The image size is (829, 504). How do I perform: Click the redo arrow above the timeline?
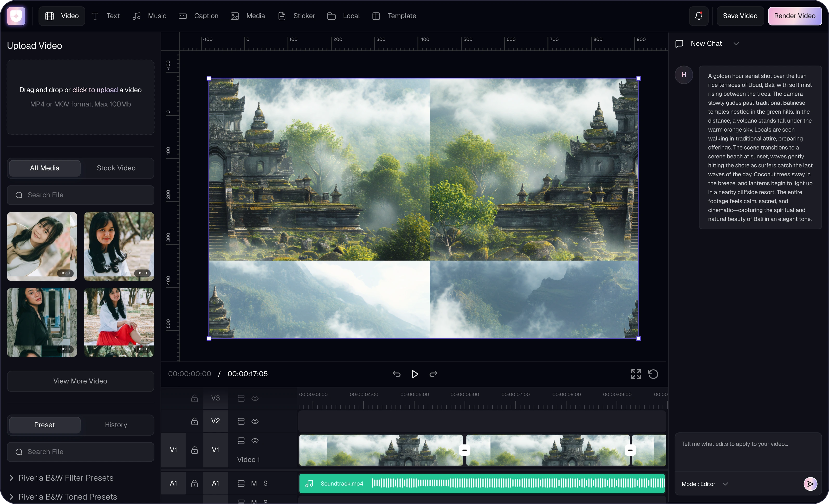[433, 374]
